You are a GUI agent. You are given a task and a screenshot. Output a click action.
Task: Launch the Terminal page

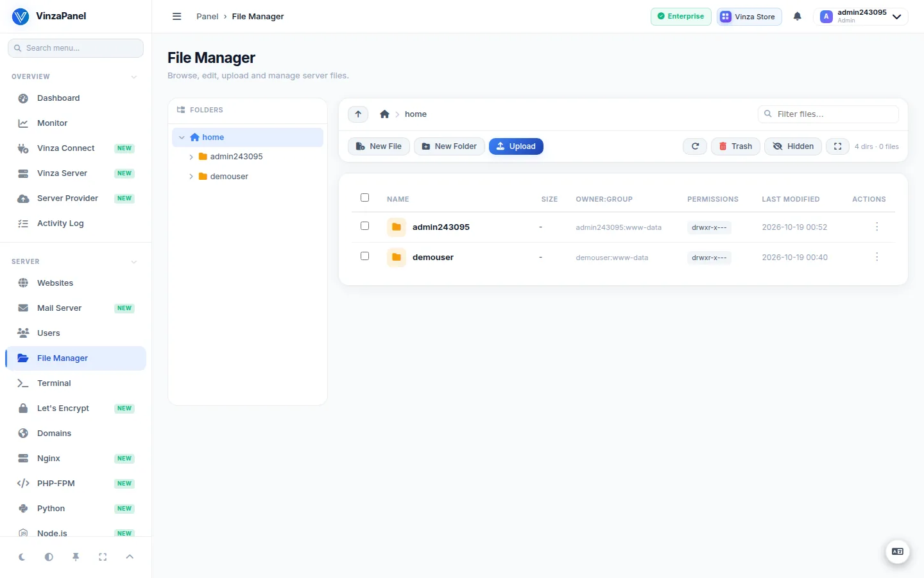click(76, 383)
